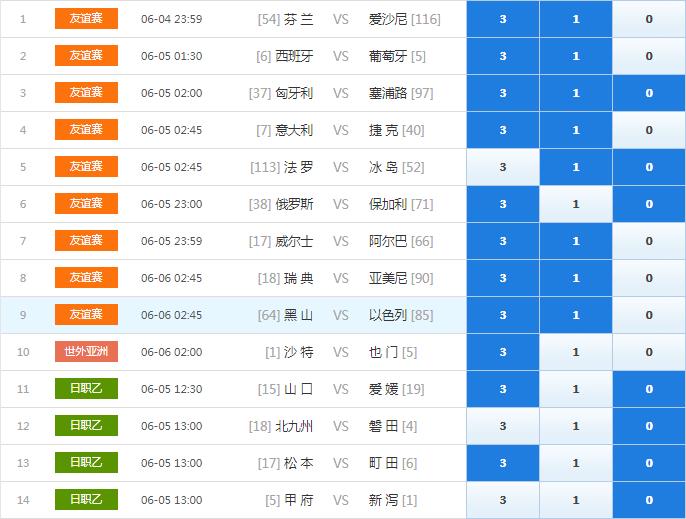Deselect the 0 option for 西班牙 vs 葡萄牙
Image resolution: width=686 pixels, height=519 pixels.
(x=649, y=56)
